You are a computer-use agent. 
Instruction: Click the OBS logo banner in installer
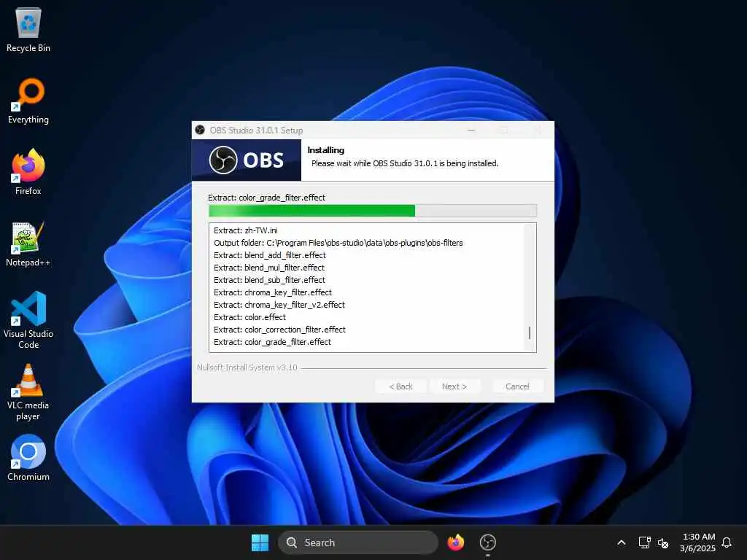[x=247, y=160]
